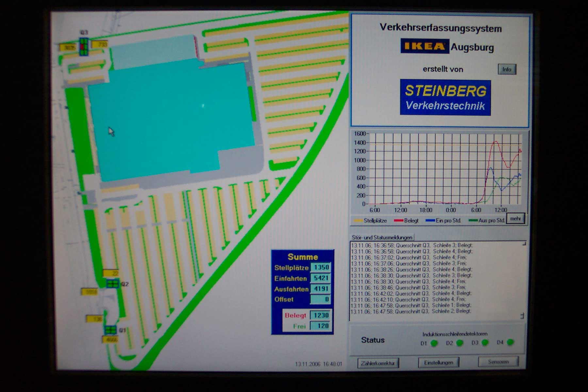Click the Einfahrten field showing 5421
The image size is (588, 392).
click(x=321, y=278)
